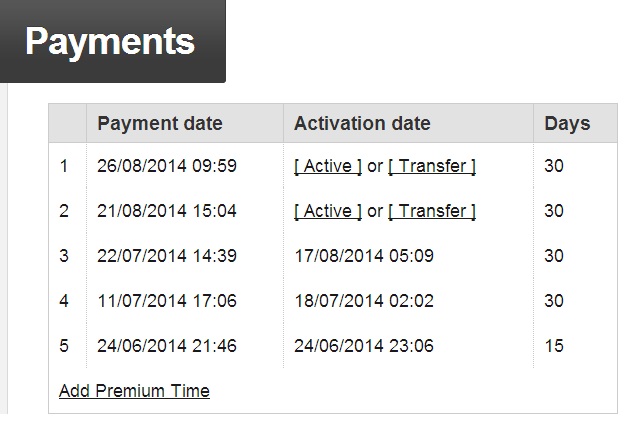Image resolution: width=644 pixels, height=432 pixels.
Task: Select payment date 24/06/2014 21:46 cell
Action: click(167, 346)
